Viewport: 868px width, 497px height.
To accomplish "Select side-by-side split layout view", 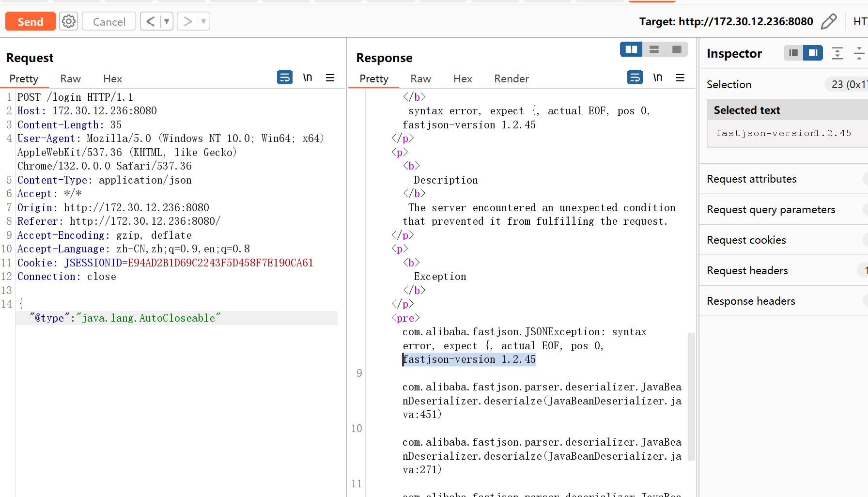I will (x=631, y=49).
